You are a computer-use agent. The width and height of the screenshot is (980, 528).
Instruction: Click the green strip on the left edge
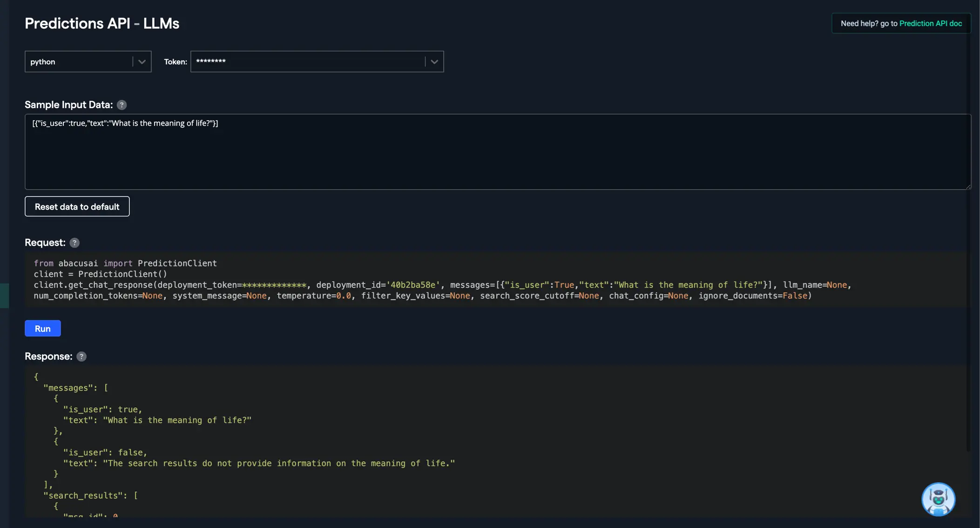point(4,295)
